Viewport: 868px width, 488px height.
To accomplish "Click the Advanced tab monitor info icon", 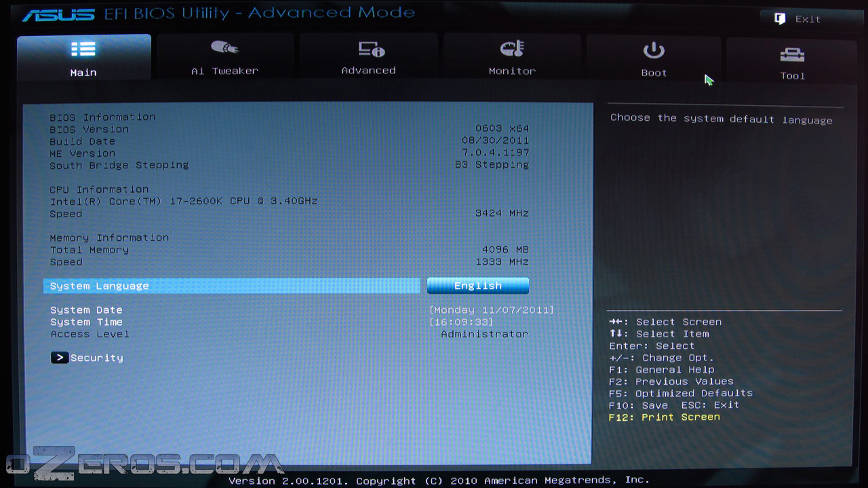I will pos(372,49).
